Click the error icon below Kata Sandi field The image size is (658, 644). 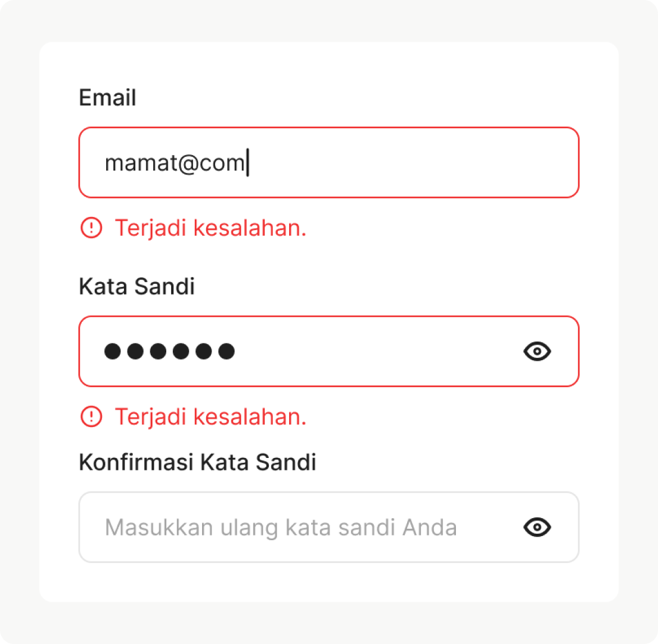pos(91,416)
